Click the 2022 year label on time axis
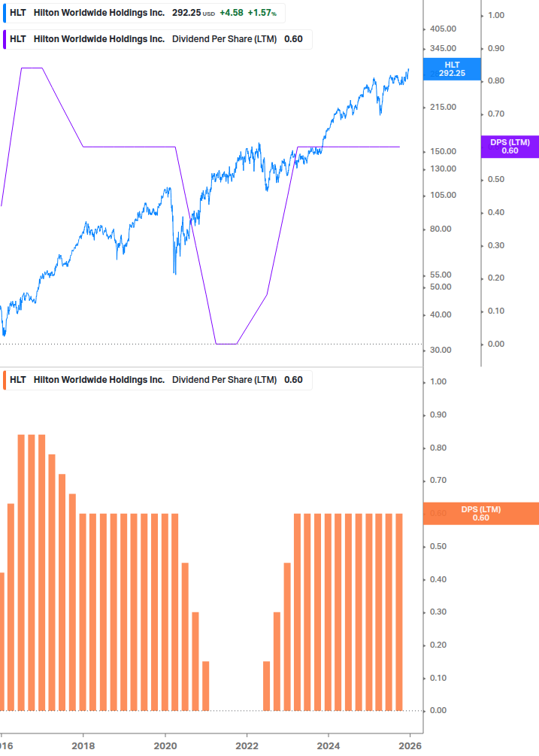Screen dimensions: 539x756 click(247, 746)
